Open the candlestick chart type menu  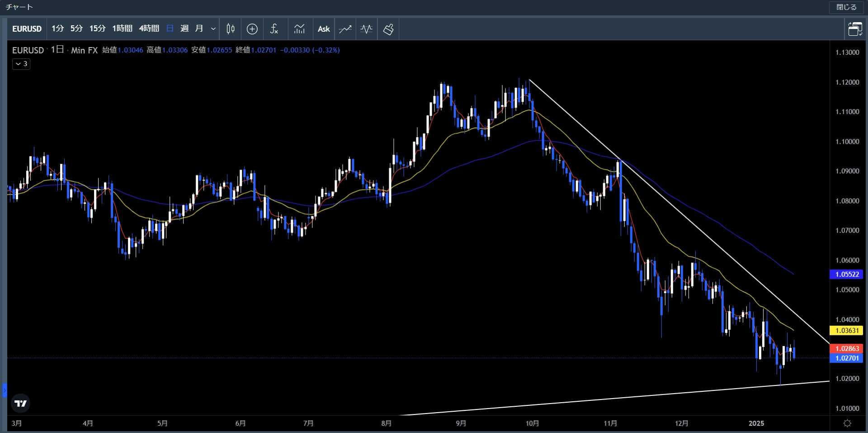click(x=231, y=29)
